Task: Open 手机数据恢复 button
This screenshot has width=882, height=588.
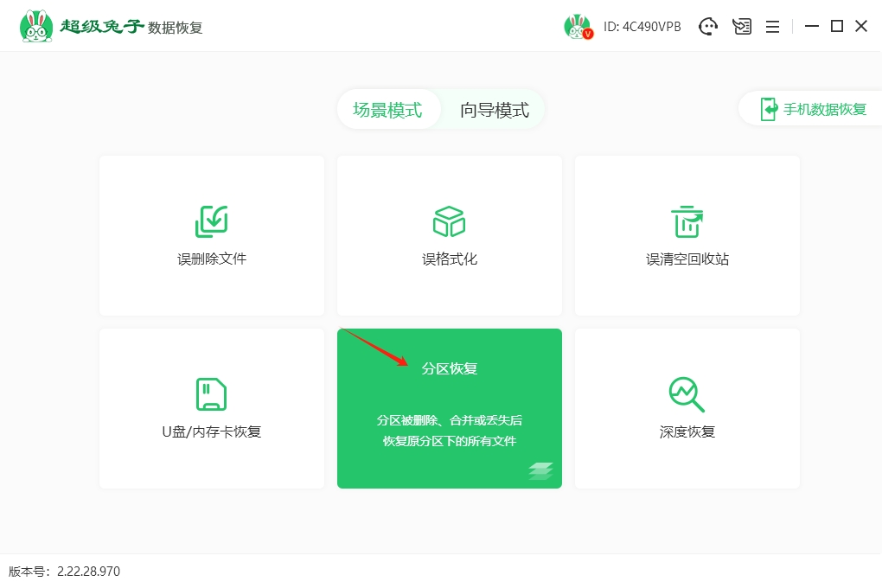Action: [x=813, y=109]
